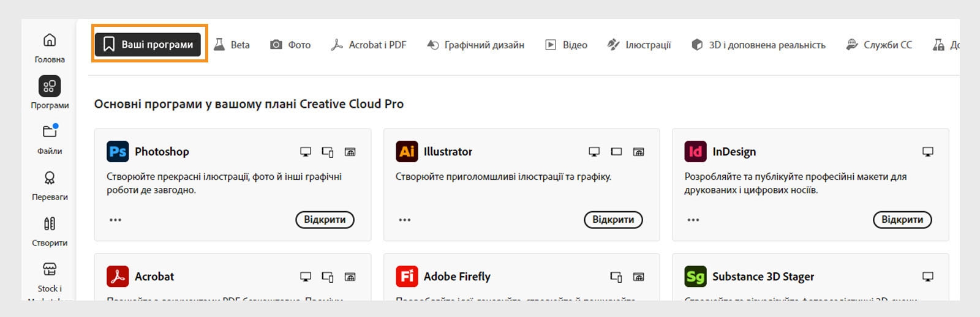Open Переваги in the sidebar
The height and width of the screenshot is (317, 980).
(x=50, y=185)
